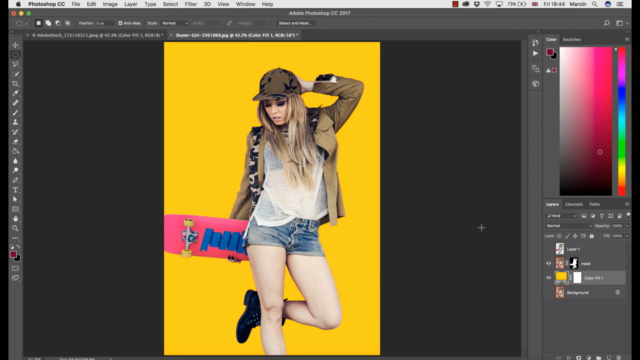Open the Filter menu

pos(191,4)
